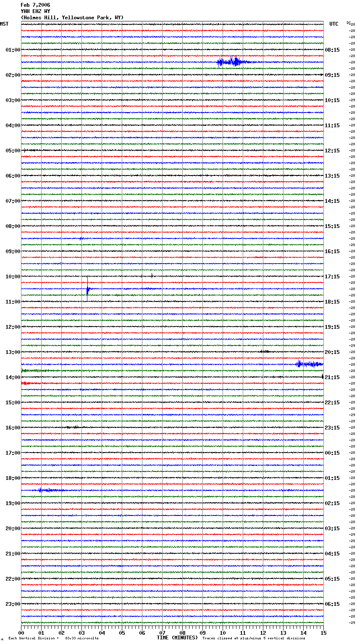
Task: Click the '18:00' MST hour label
Action: (x=13, y=478)
